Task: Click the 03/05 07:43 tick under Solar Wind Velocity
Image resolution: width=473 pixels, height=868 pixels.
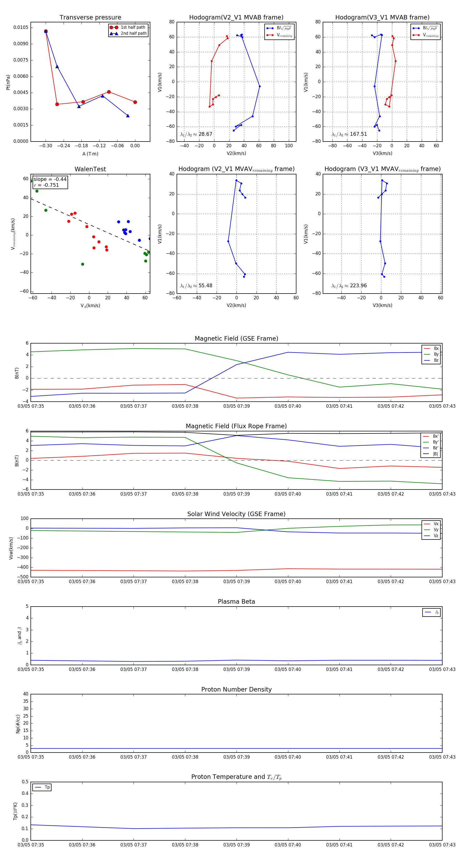Action: [442, 582]
